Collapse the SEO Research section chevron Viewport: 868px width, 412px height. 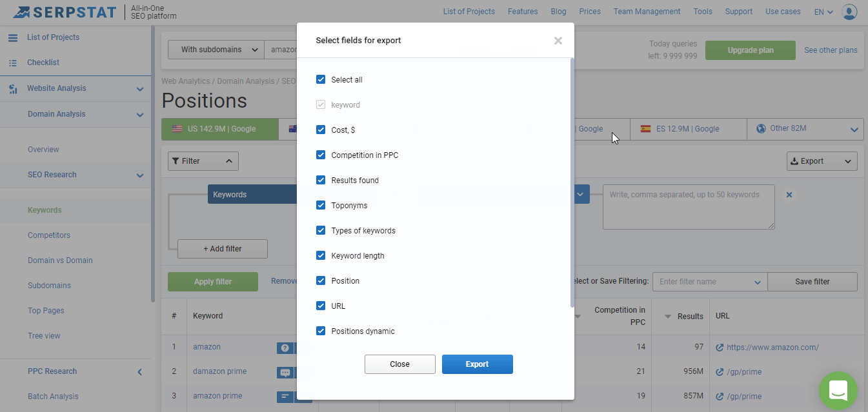(139, 175)
